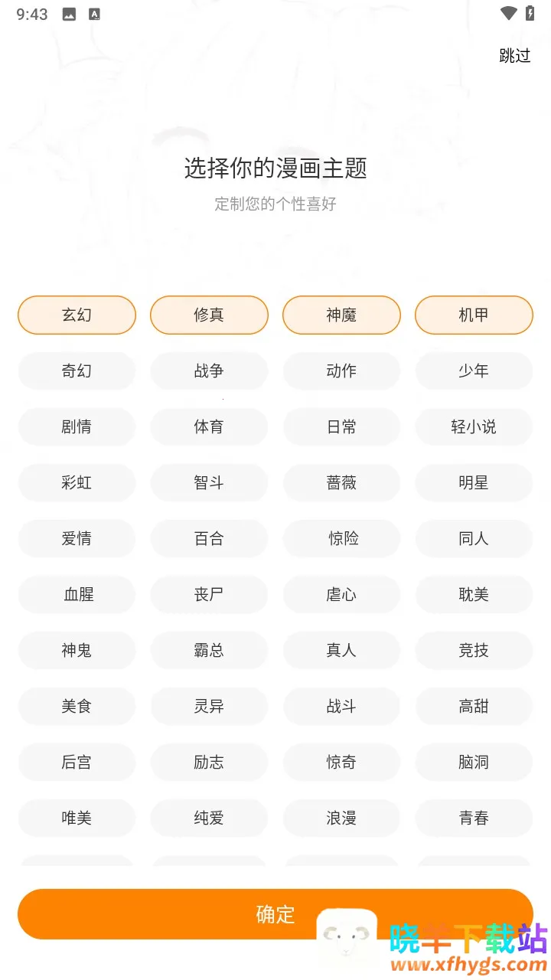Tap the Wi-Fi status icon
The height and width of the screenshot is (980, 551).
coord(508,13)
